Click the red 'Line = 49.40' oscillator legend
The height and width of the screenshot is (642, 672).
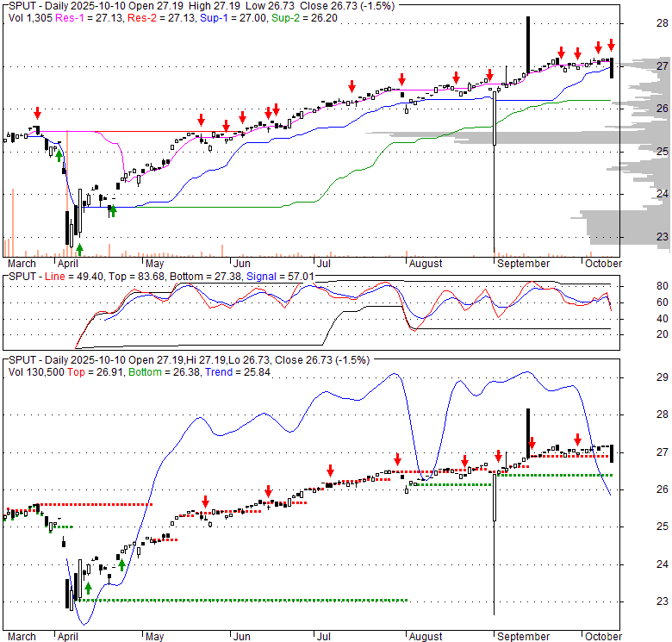74,277
